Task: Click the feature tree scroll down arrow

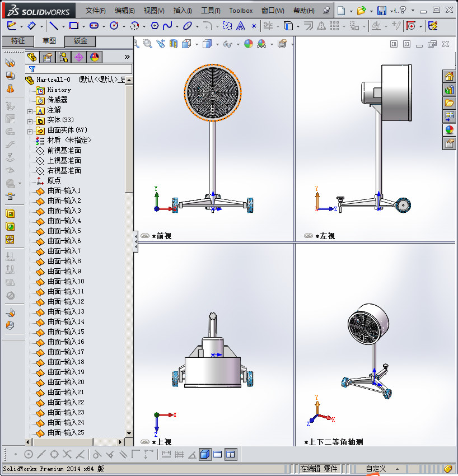Action: coord(129,433)
